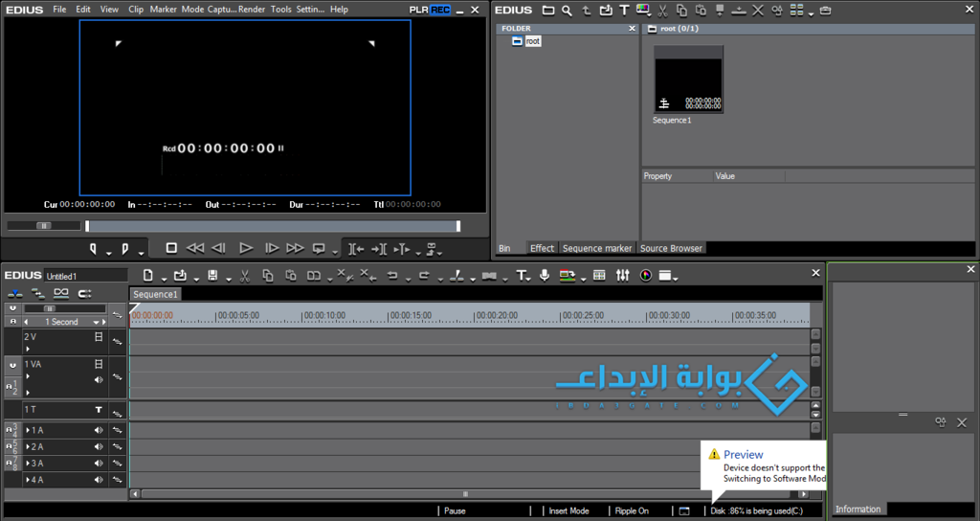Screen dimensions: 980x521
Task: Open the File menu
Action: pyautogui.click(x=59, y=10)
